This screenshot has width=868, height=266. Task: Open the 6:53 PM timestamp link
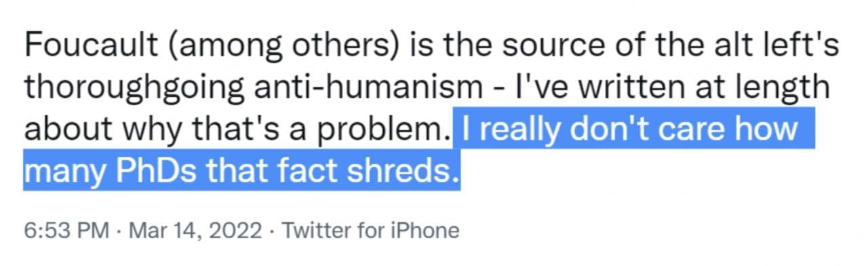[x=66, y=231]
